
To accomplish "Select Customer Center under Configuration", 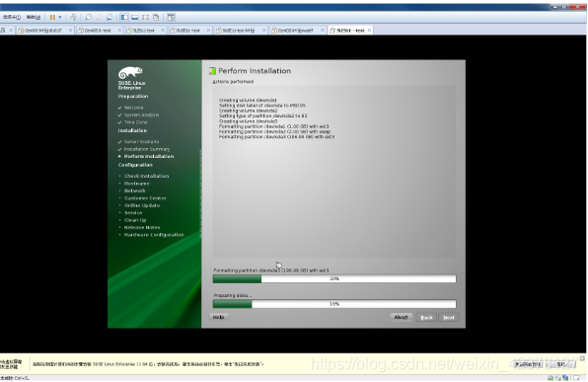I will 145,198.
